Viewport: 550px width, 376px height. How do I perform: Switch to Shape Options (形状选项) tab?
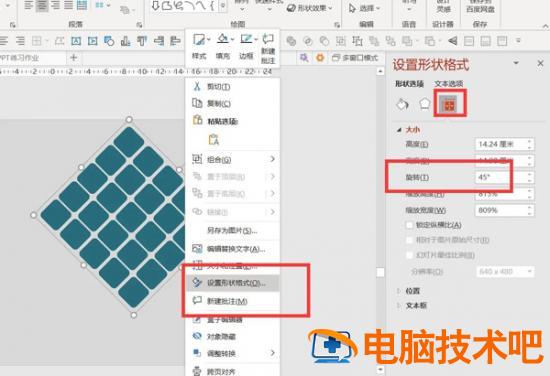tap(409, 84)
